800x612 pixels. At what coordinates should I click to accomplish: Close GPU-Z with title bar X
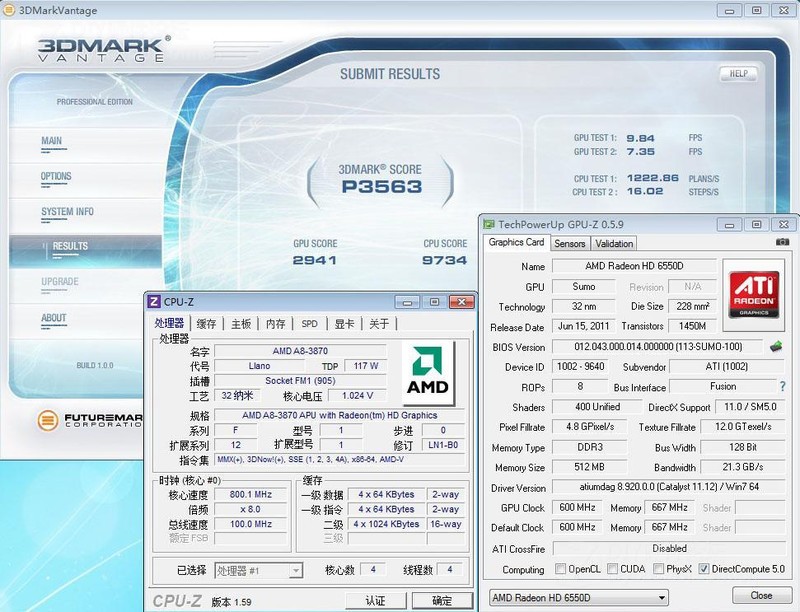[x=784, y=224]
